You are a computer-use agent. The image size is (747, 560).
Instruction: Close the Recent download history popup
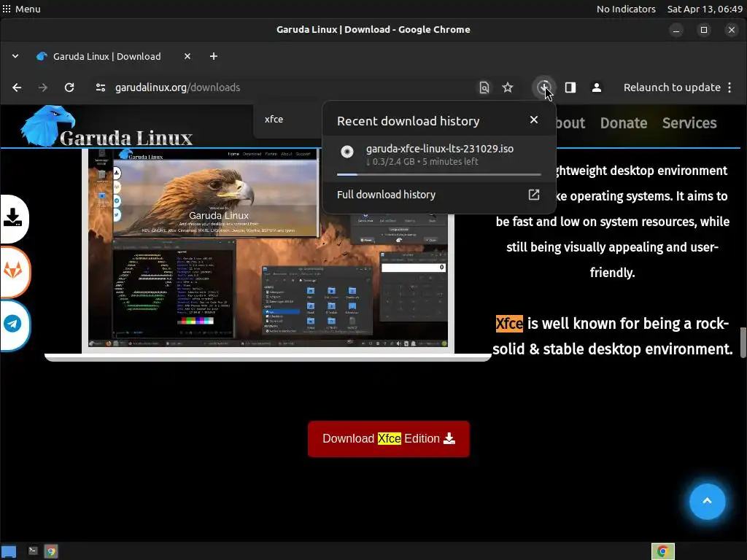click(534, 120)
